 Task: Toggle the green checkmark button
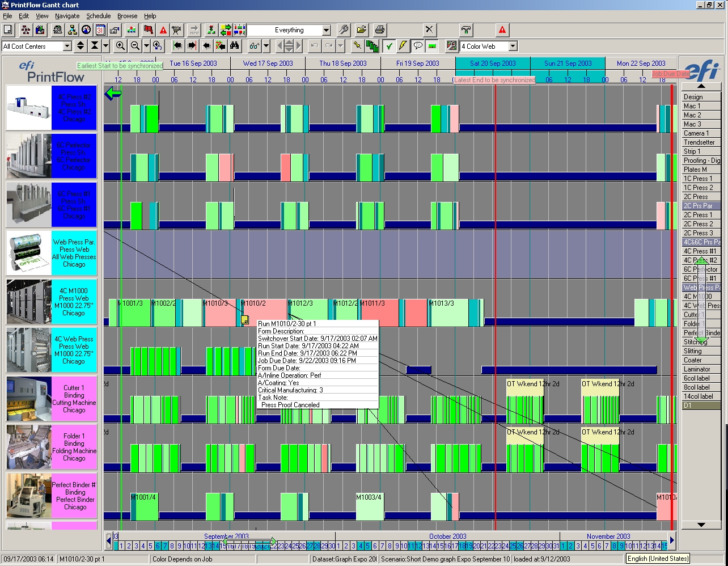[x=389, y=46]
